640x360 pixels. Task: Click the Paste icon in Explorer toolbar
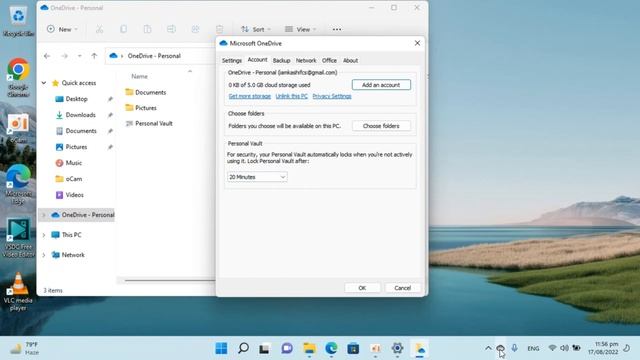coord(147,29)
